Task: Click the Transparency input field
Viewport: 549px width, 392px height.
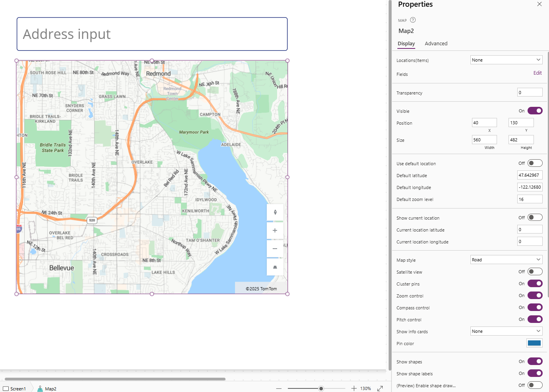Action: tap(530, 93)
